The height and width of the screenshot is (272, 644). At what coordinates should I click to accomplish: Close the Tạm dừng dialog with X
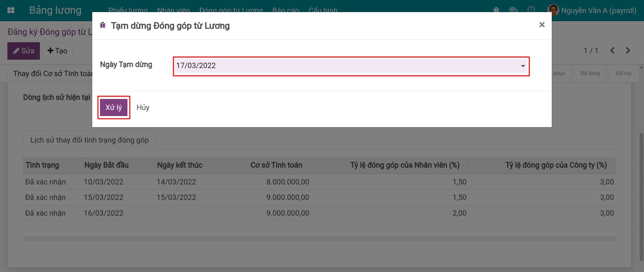tap(542, 25)
